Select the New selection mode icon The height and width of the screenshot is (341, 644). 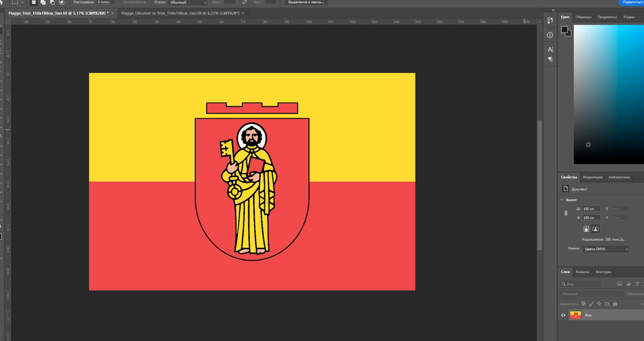[34, 3]
